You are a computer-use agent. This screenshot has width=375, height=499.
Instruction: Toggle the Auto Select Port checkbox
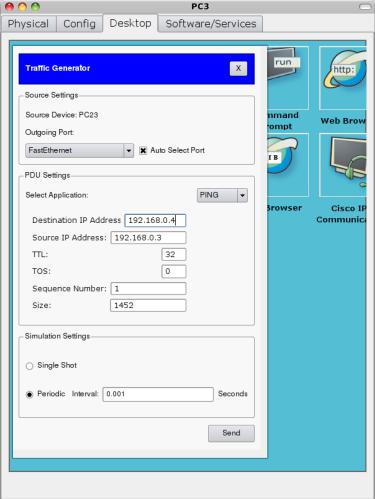(x=143, y=150)
